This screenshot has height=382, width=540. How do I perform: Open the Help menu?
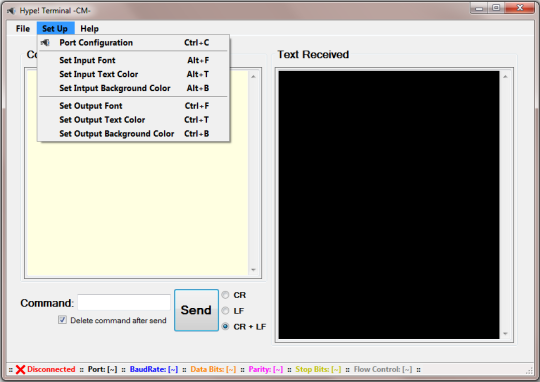pyautogui.click(x=89, y=29)
